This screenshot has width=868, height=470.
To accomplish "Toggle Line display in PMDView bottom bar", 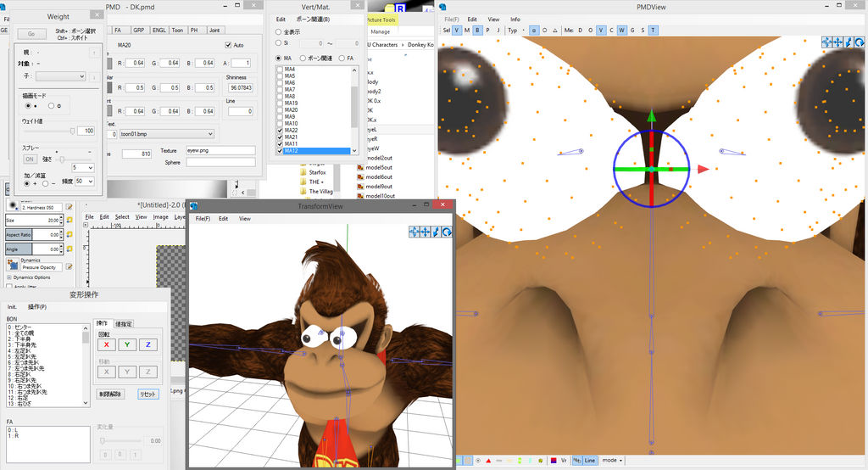I will 590,461.
